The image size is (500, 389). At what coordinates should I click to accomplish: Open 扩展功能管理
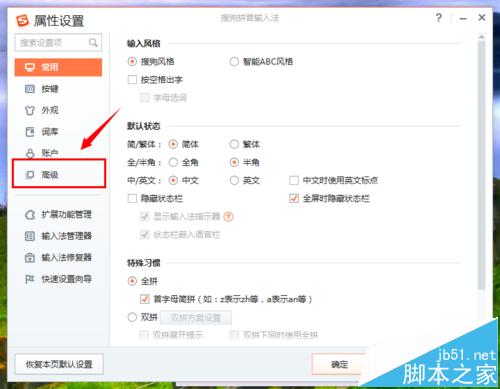click(x=58, y=215)
